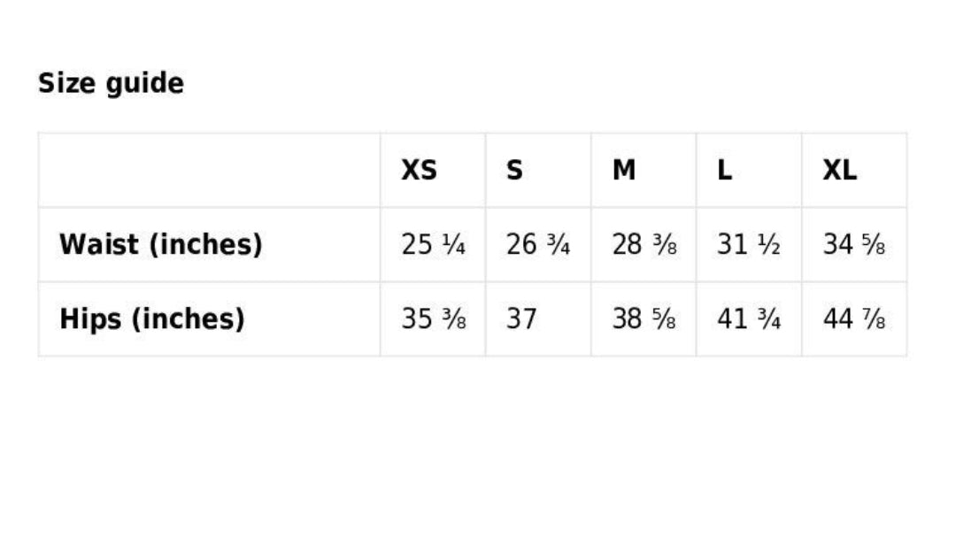
Task: Select the XS hips value 35 ⅜
Action: (433, 318)
